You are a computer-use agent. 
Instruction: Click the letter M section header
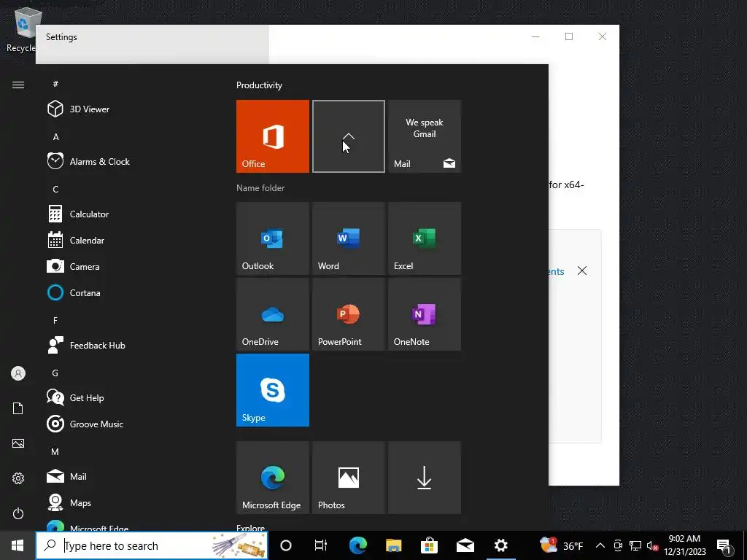(55, 451)
